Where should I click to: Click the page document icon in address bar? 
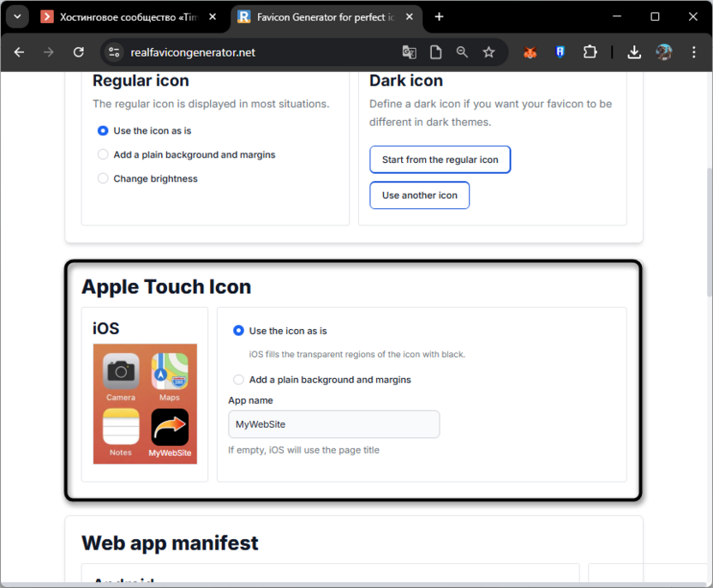pos(435,52)
